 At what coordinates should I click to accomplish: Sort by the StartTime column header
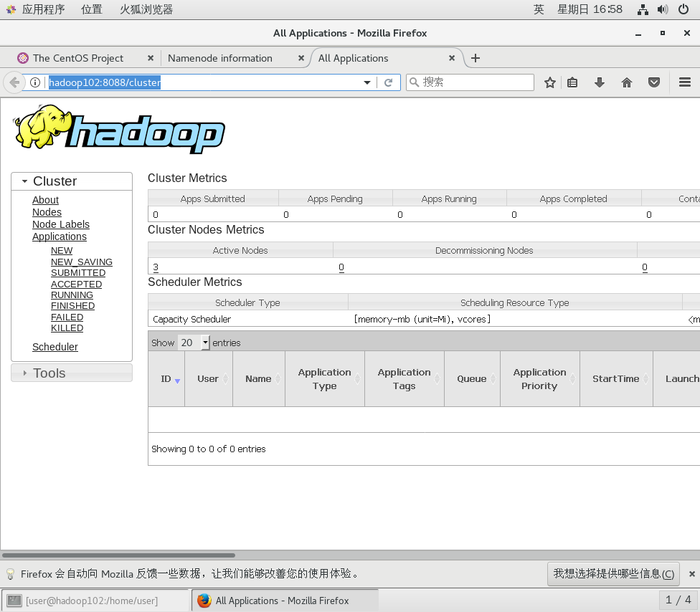coord(617,378)
